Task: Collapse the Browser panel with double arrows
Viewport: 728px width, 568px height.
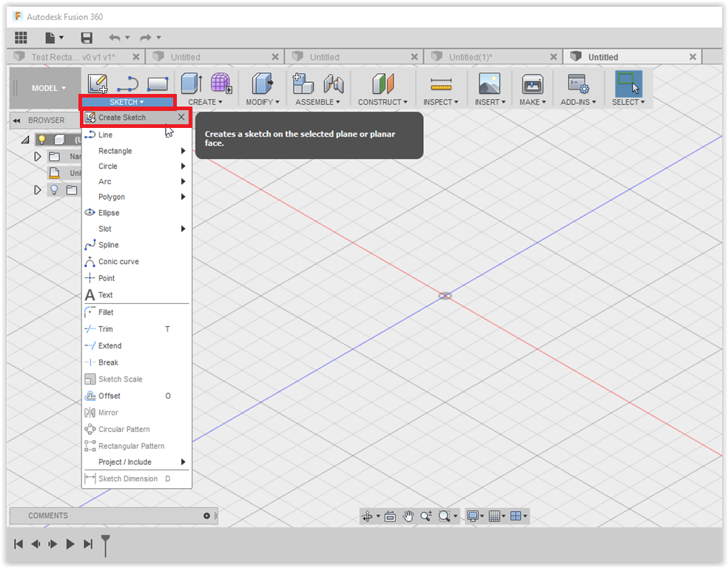Action: click(16, 121)
